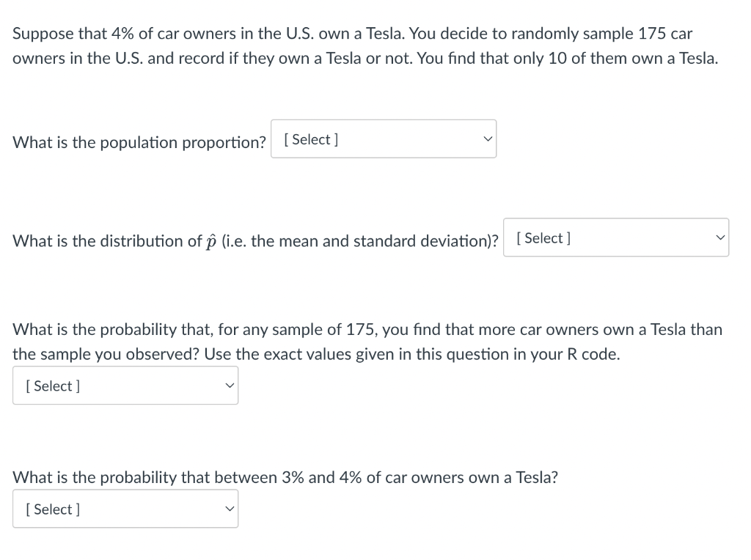Open the population proportion Select dropdown
Image resolution: width=751 pixels, height=560 pixels.
tap(383, 139)
